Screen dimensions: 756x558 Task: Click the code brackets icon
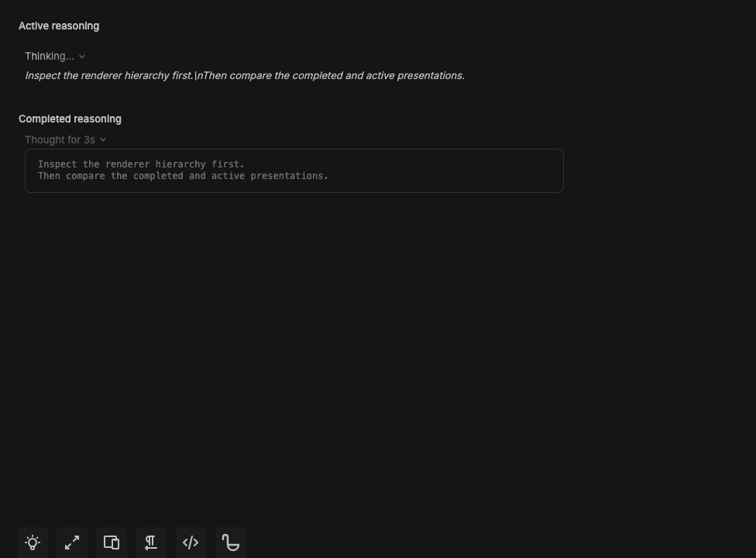191,542
